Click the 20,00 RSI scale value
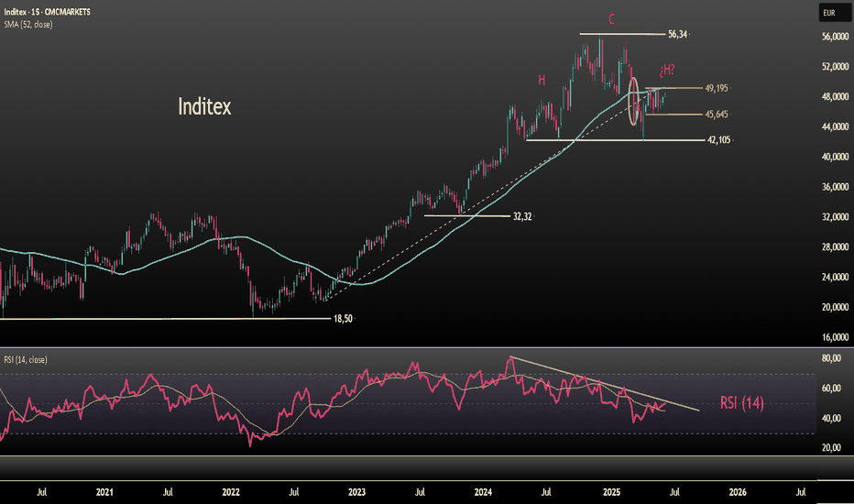 click(831, 447)
